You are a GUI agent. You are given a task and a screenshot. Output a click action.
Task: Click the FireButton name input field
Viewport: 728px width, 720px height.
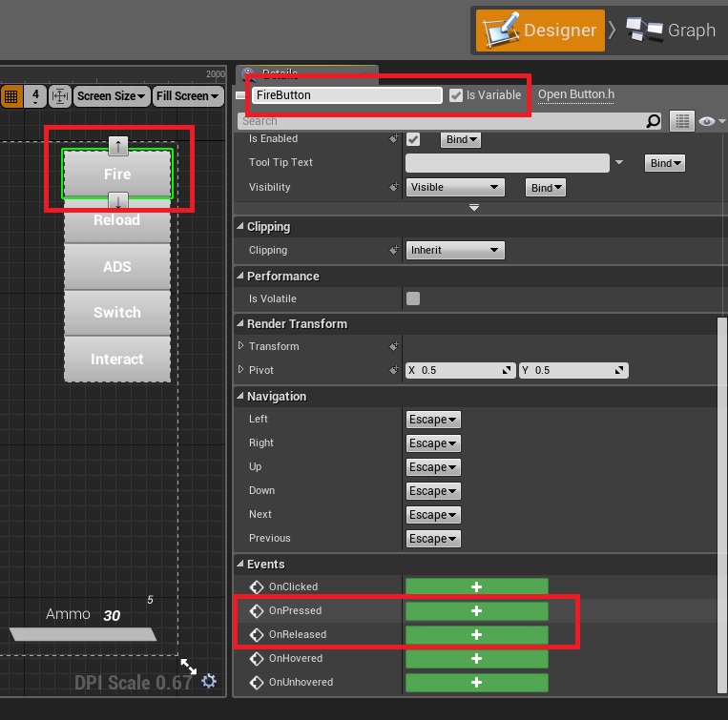[x=345, y=95]
